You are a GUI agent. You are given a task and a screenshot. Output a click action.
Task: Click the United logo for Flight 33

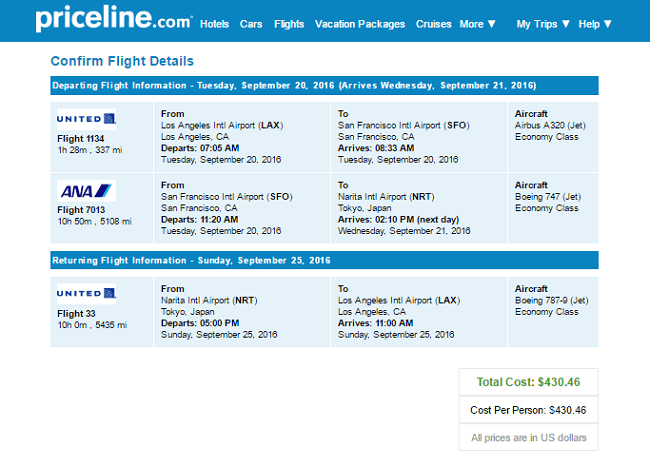[x=86, y=294]
